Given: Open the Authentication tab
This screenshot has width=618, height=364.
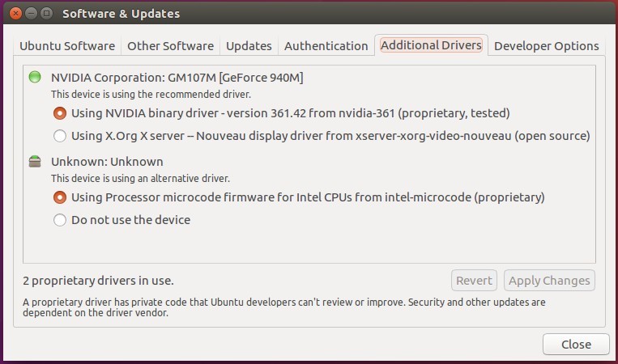Looking at the screenshot, I should (x=326, y=46).
